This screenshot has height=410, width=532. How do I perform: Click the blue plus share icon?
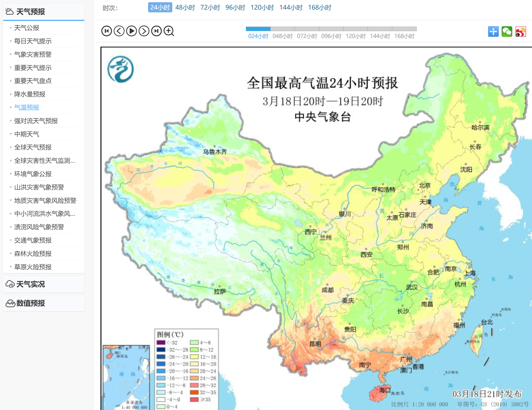coord(493,32)
